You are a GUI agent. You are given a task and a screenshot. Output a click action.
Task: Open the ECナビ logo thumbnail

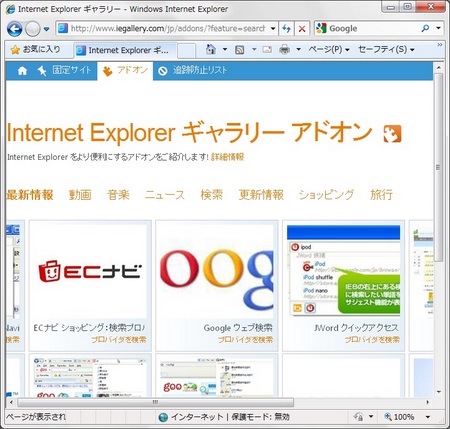90,271
